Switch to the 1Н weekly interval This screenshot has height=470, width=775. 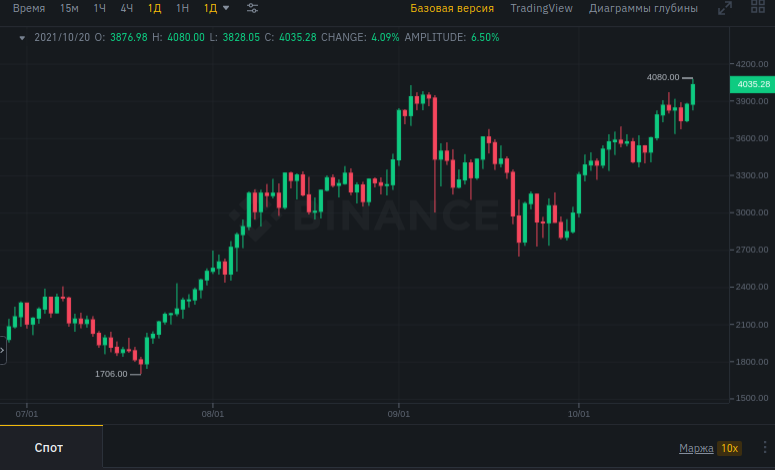[182, 8]
